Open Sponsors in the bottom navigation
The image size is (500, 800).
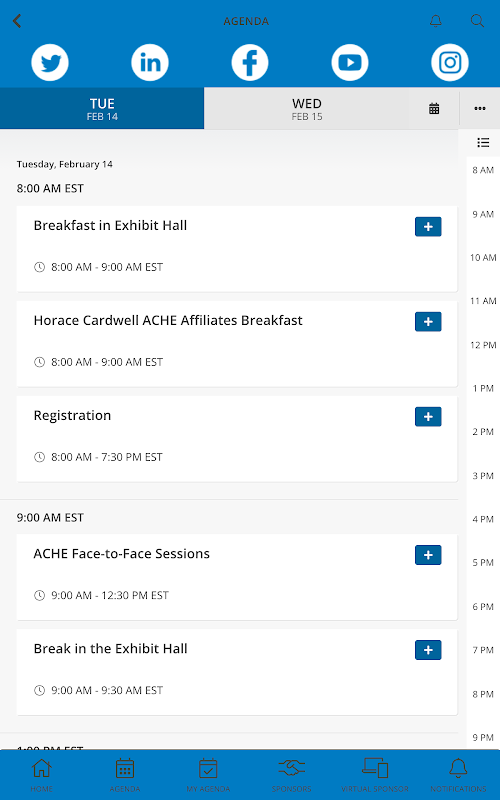pyautogui.click(x=291, y=776)
